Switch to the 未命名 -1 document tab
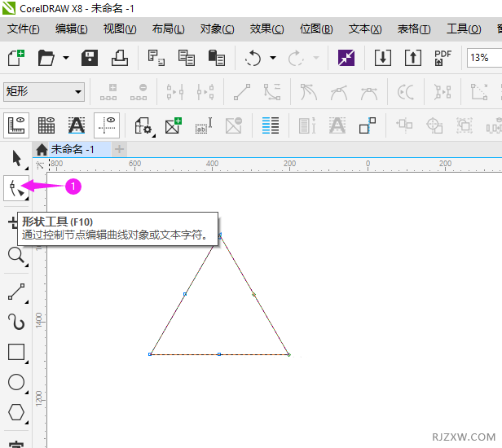Screen dimensions: 502x448 pyautogui.click(x=72, y=149)
